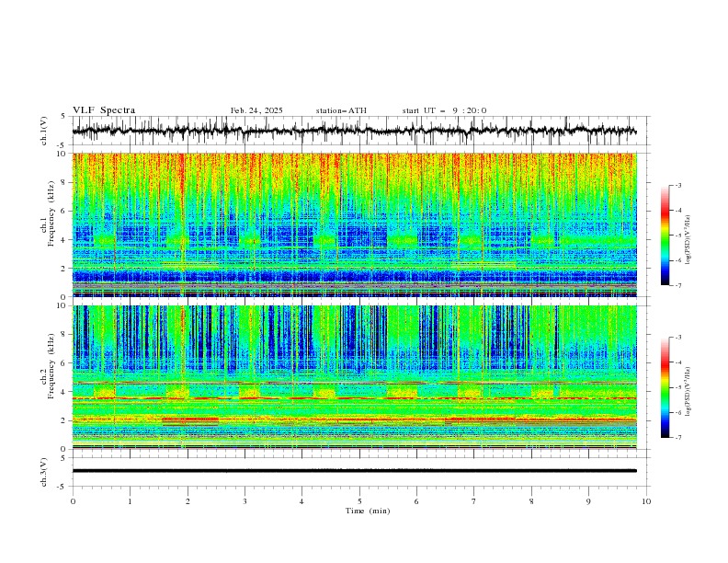Click the "ch.3(V)" waveform axis label
The image size is (728, 563).
click(x=44, y=472)
